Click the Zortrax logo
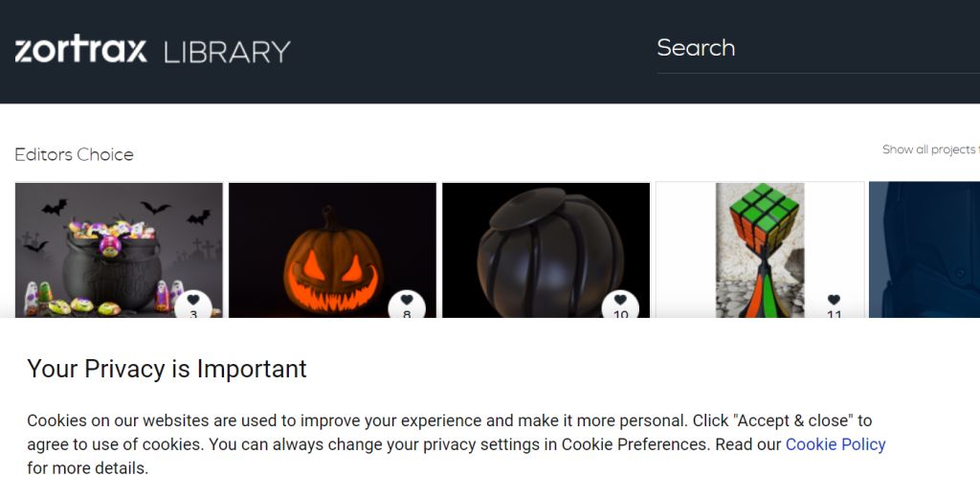Image resolution: width=980 pixels, height=499 pixels. tap(81, 50)
